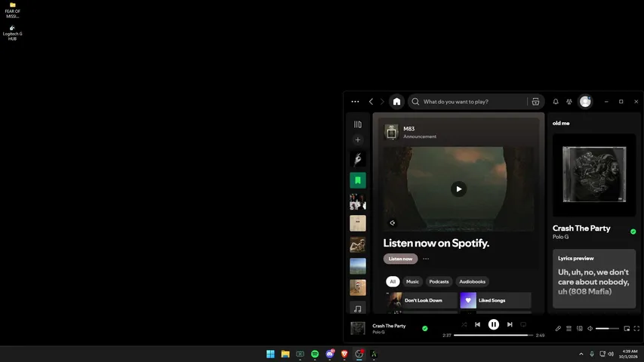Open the play queue

569,328
